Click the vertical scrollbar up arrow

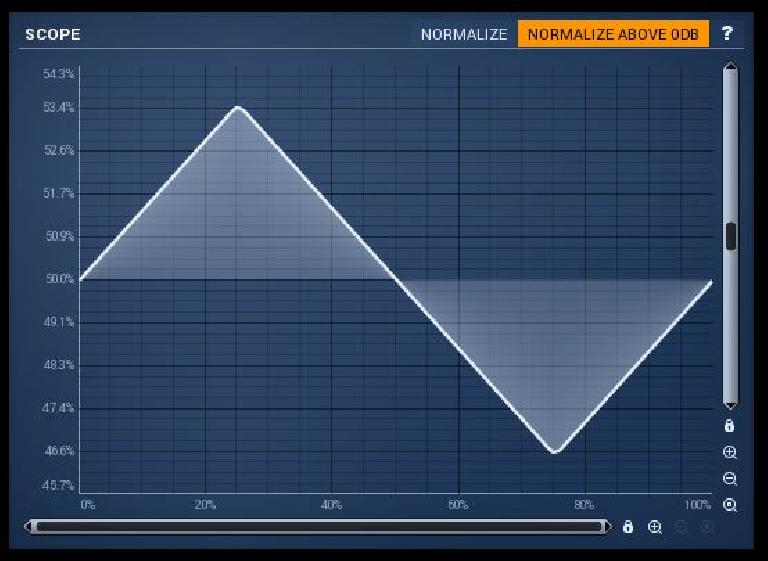pyautogui.click(x=730, y=66)
